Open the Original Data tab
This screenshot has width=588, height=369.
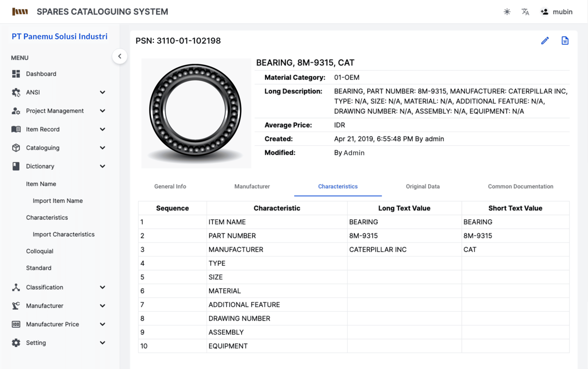pyautogui.click(x=422, y=187)
